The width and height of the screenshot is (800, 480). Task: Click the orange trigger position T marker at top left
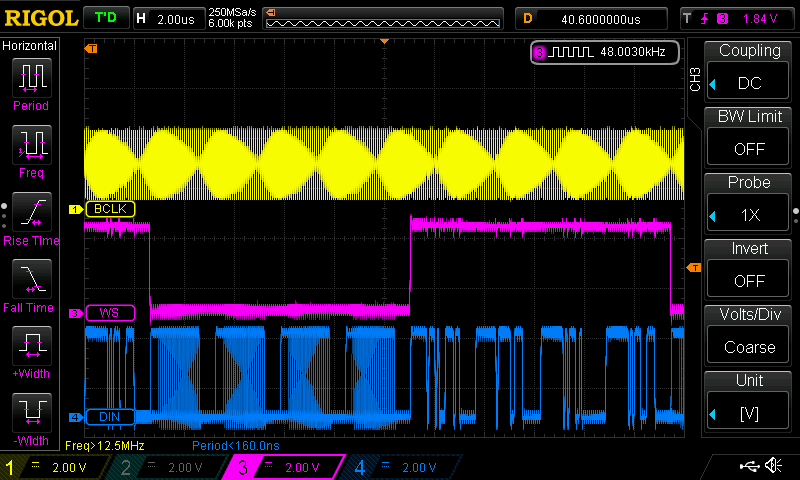[91, 48]
